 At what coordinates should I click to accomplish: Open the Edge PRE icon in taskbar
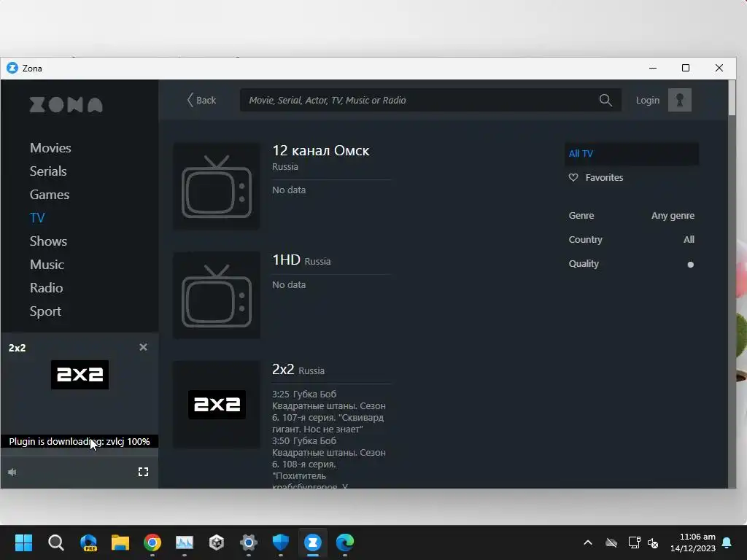88,542
